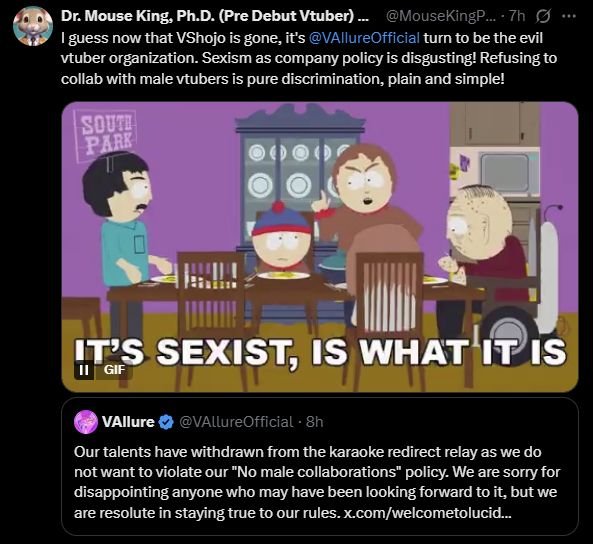Open Dr. Mouse King's hamster profile avatar

[33, 26]
